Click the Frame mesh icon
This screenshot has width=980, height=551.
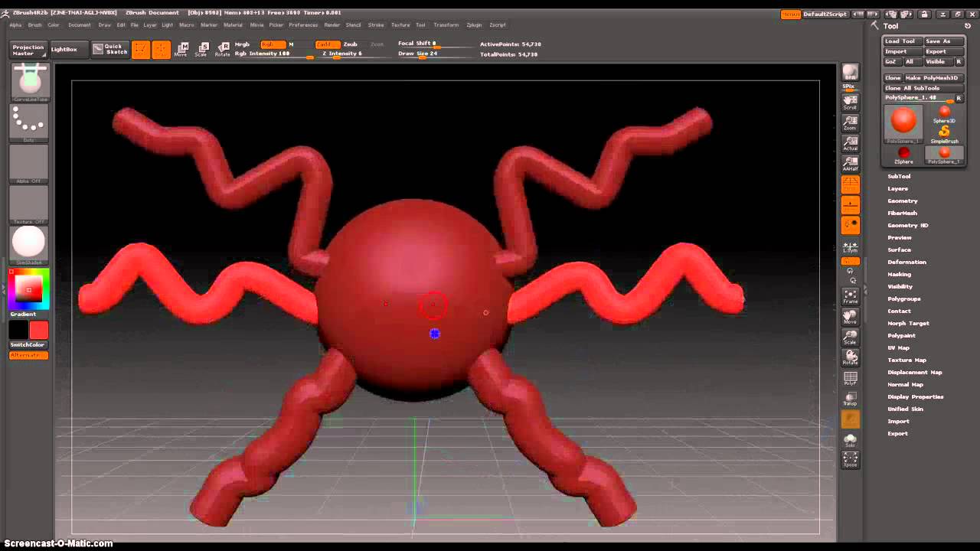point(850,297)
